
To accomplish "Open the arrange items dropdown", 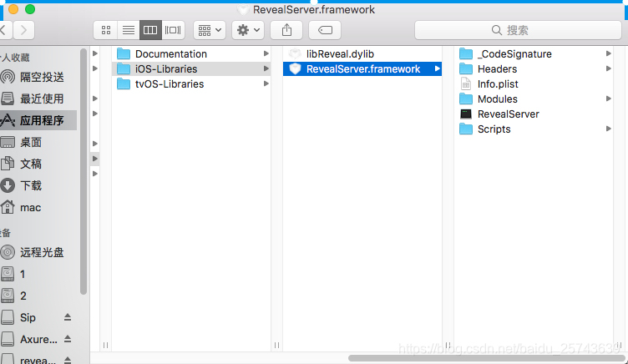I will pos(210,30).
